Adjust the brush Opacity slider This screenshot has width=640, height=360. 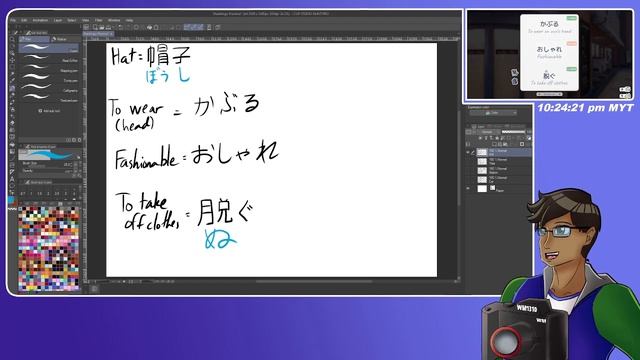(48, 171)
